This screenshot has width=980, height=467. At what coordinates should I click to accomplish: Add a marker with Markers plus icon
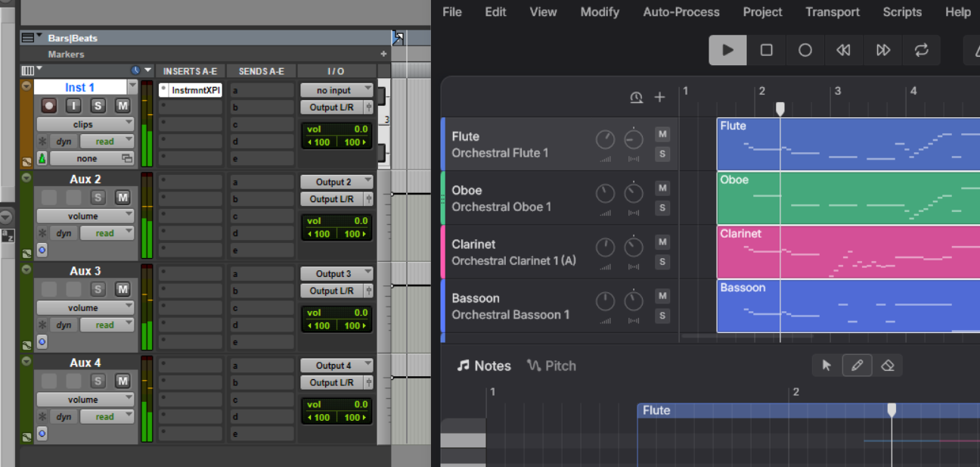[x=383, y=54]
